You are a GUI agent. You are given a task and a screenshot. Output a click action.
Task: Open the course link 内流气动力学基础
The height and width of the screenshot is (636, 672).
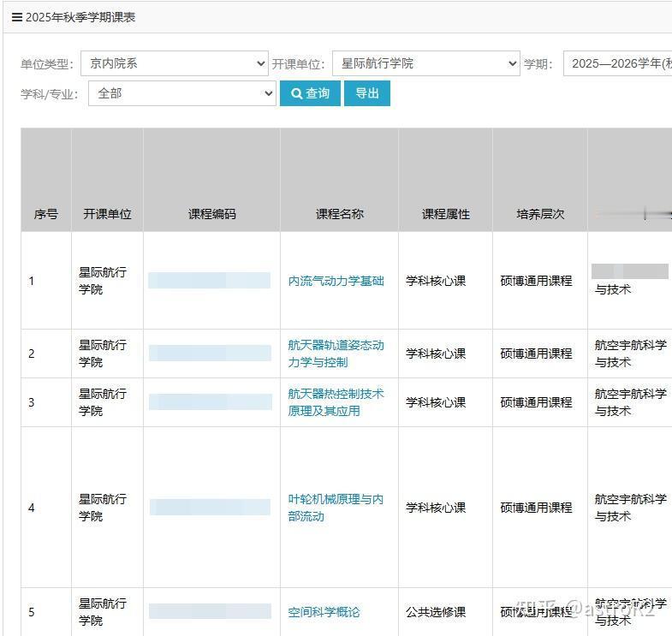(x=336, y=281)
